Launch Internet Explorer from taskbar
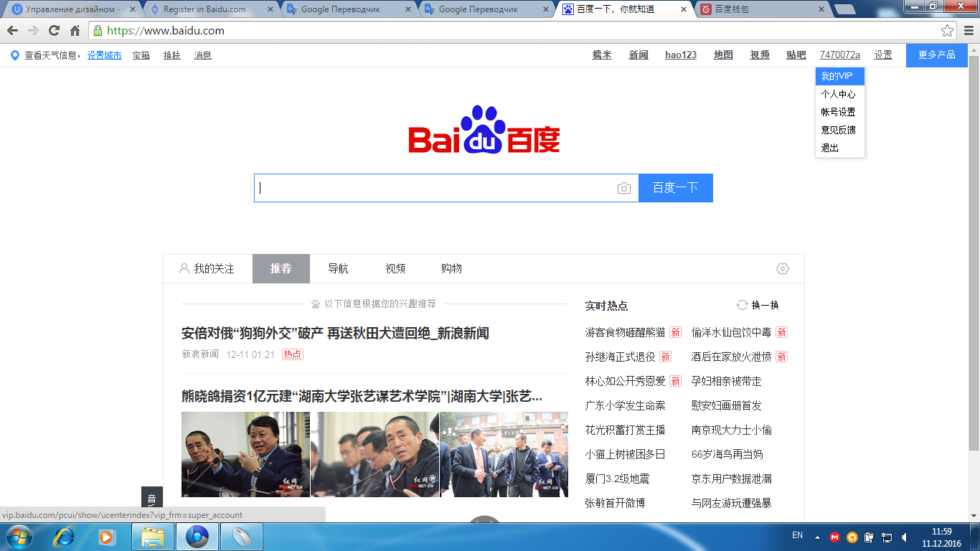 (65, 537)
